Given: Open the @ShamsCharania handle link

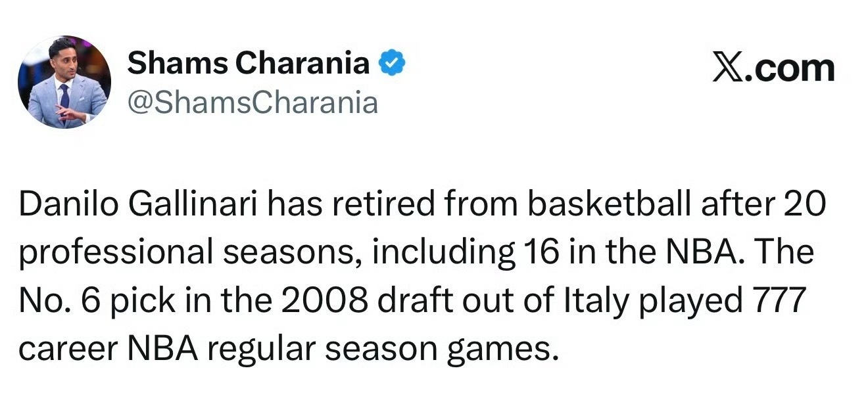Looking at the screenshot, I should click(x=253, y=102).
